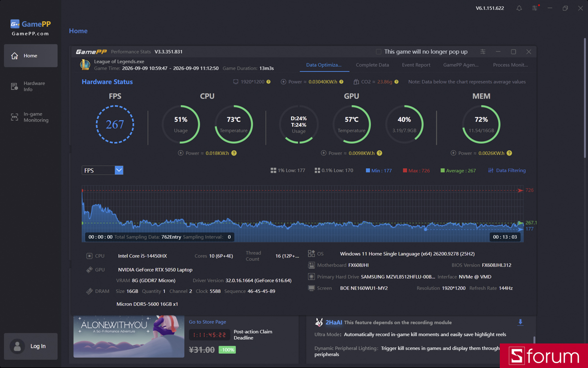Click the CPU usage 51% gauge
The width and height of the screenshot is (588, 368).
pyautogui.click(x=181, y=124)
